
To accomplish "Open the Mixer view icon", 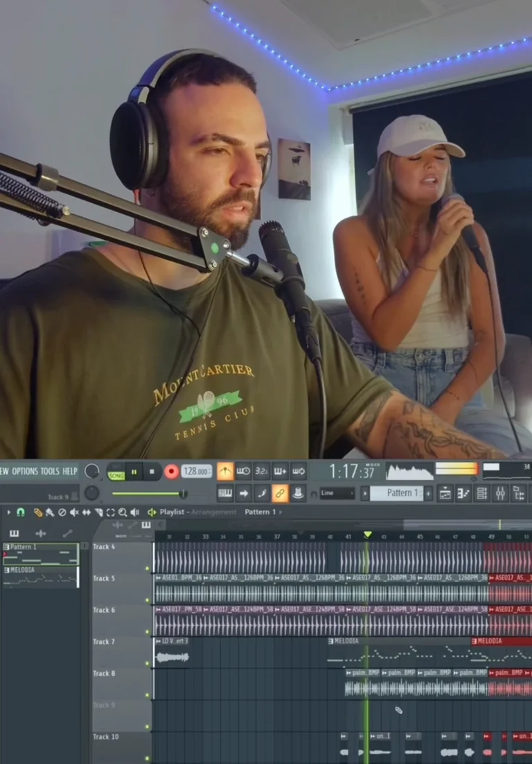I will pyautogui.click(x=500, y=494).
